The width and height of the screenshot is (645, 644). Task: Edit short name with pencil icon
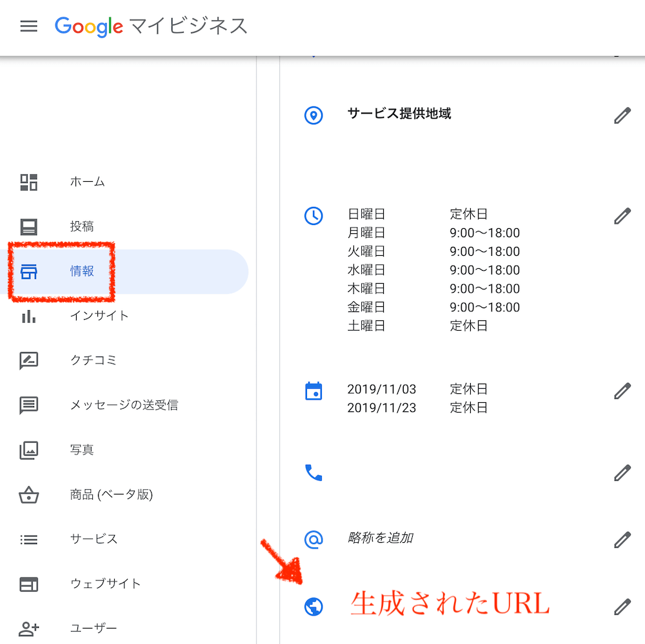click(622, 540)
